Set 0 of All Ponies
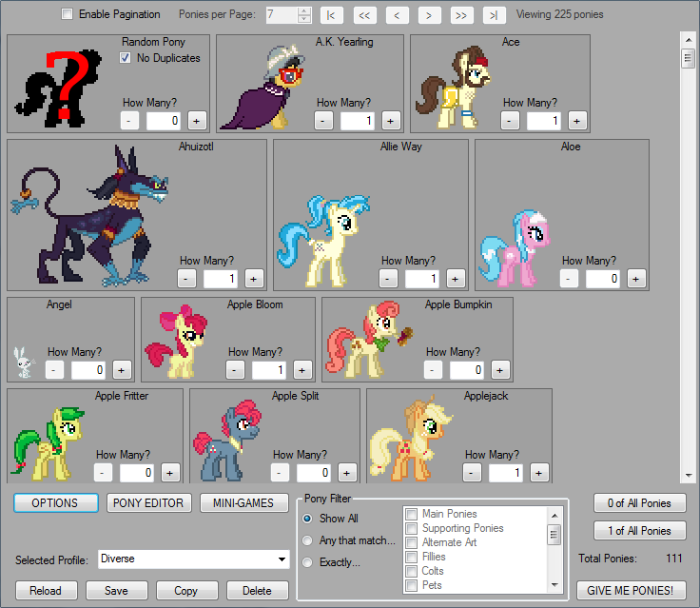700x608 pixels. [x=639, y=503]
